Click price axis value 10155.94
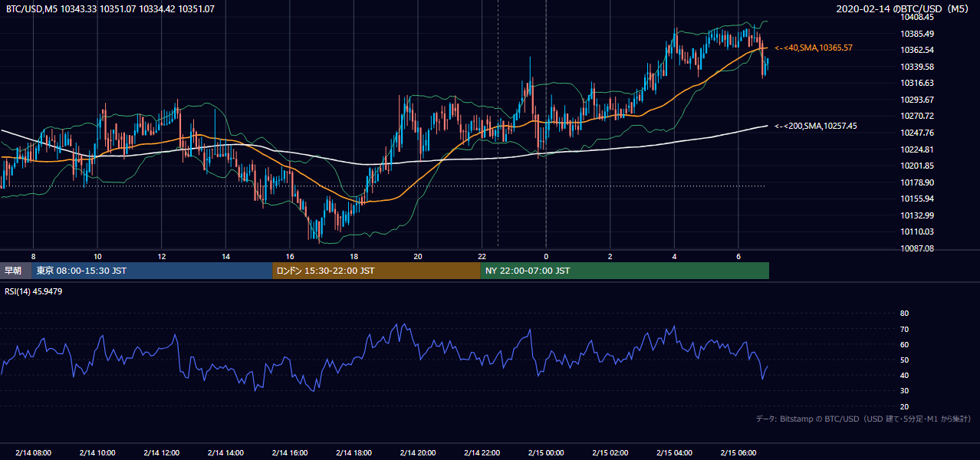The width and height of the screenshot is (980, 460). pyautogui.click(x=917, y=199)
